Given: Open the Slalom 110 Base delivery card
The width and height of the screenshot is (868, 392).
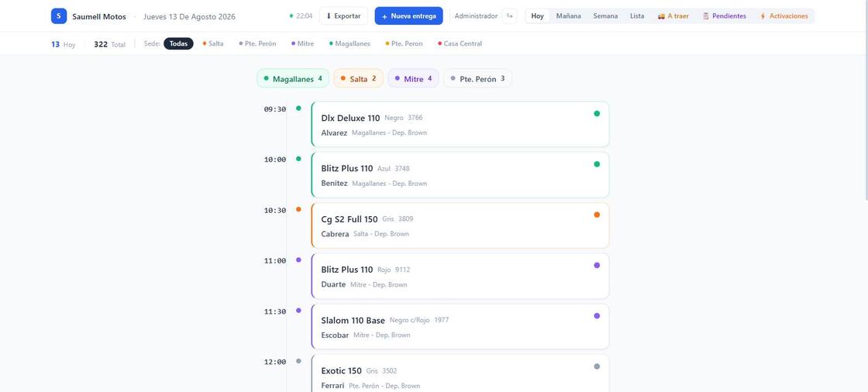Looking at the screenshot, I should point(460,327).
